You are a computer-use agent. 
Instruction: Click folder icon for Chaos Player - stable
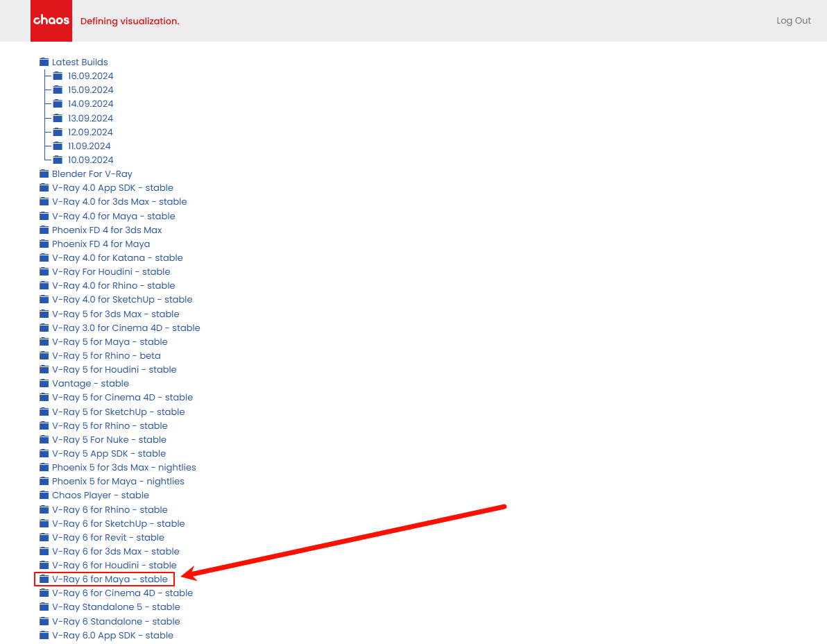(x=44, y=495)
